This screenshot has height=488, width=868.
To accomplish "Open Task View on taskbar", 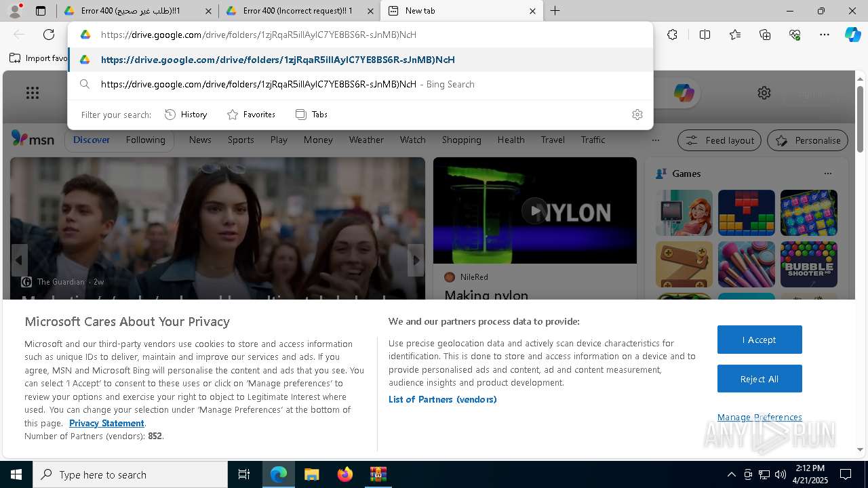I will (244, 474).
